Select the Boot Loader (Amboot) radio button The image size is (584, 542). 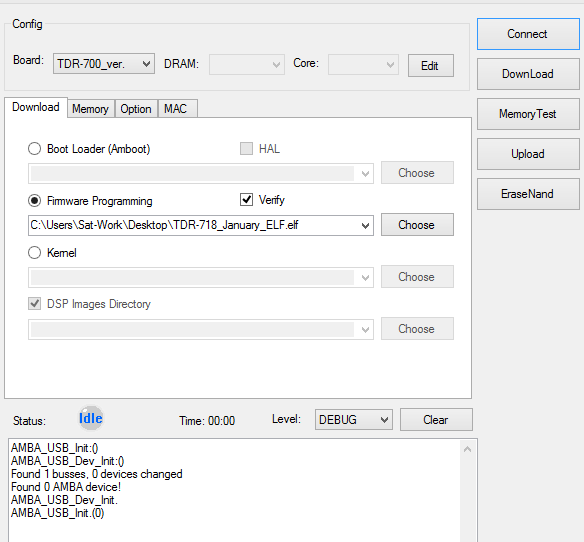pos(35,149)
